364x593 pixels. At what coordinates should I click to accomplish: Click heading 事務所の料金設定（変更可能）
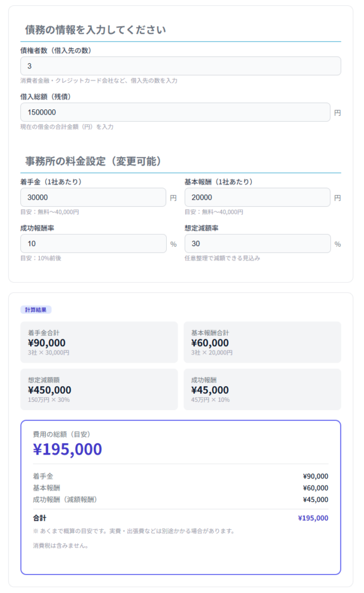(x=93, y=162)
